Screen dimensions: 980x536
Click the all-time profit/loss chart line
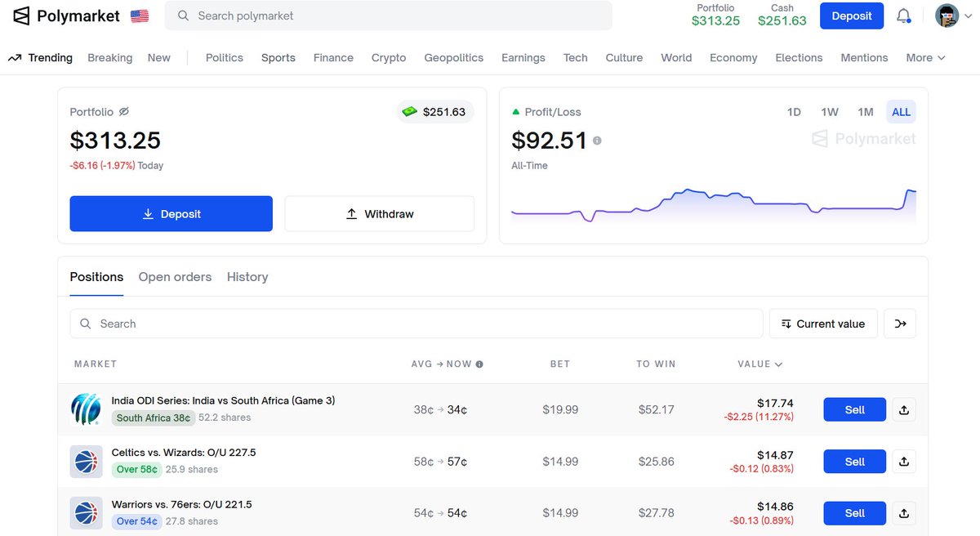(x=714, y=204)
